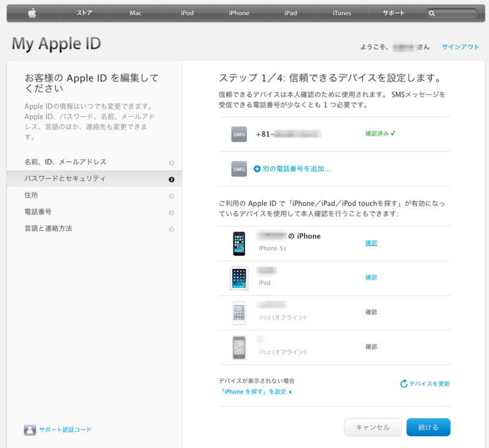Click 確認 link for the iPhone 5s
489x448 pixels.
tap(371, 243)
